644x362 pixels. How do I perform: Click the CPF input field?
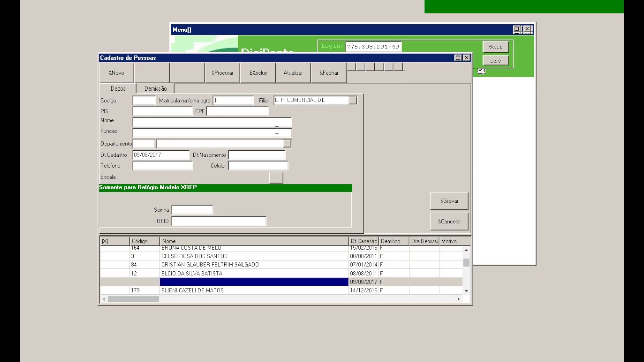coord(237,111)
